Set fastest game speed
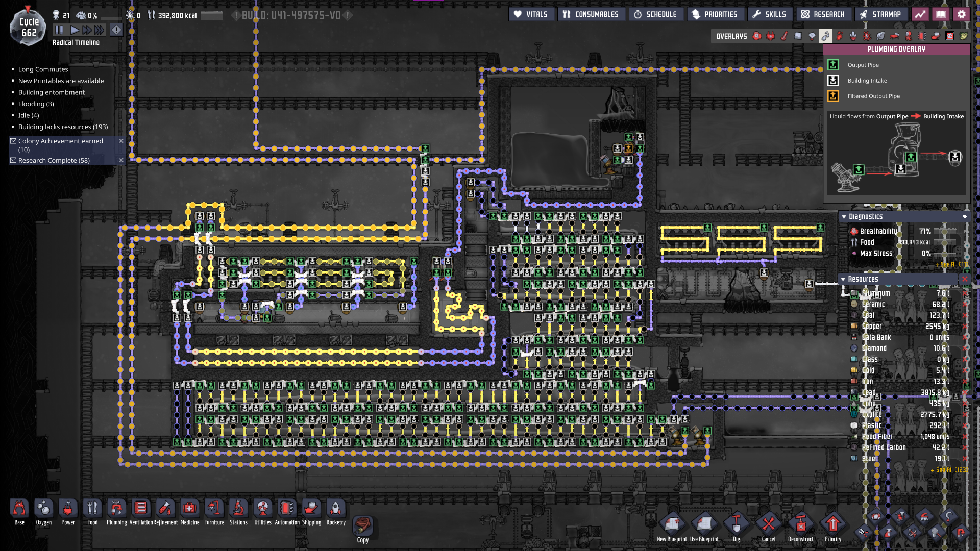This screenshot has height=551, width=980. point(99,30)
